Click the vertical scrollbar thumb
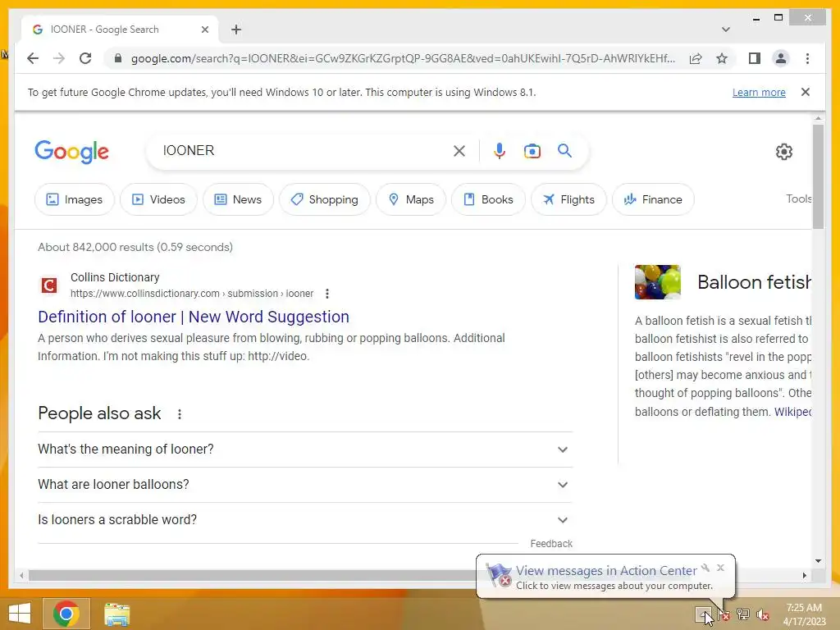This screenshot has width=840, height=630. [x=818, y=177]
